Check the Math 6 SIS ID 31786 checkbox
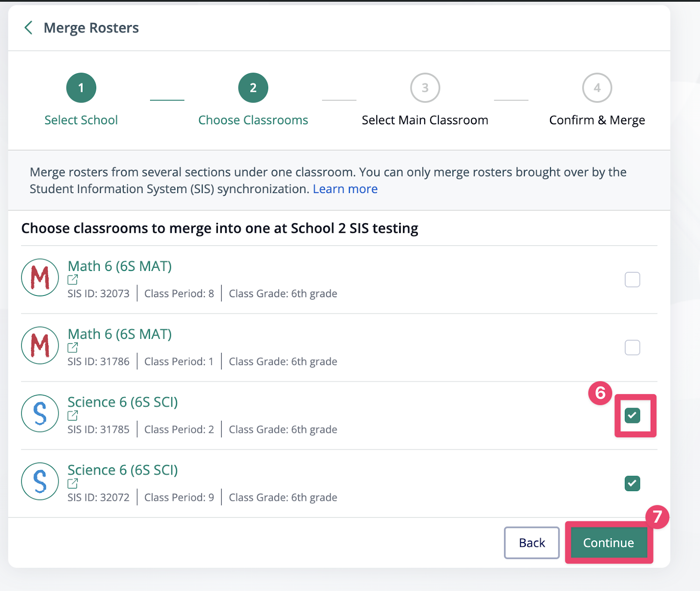This screenshot has width=700, height=591. [632, 348]
